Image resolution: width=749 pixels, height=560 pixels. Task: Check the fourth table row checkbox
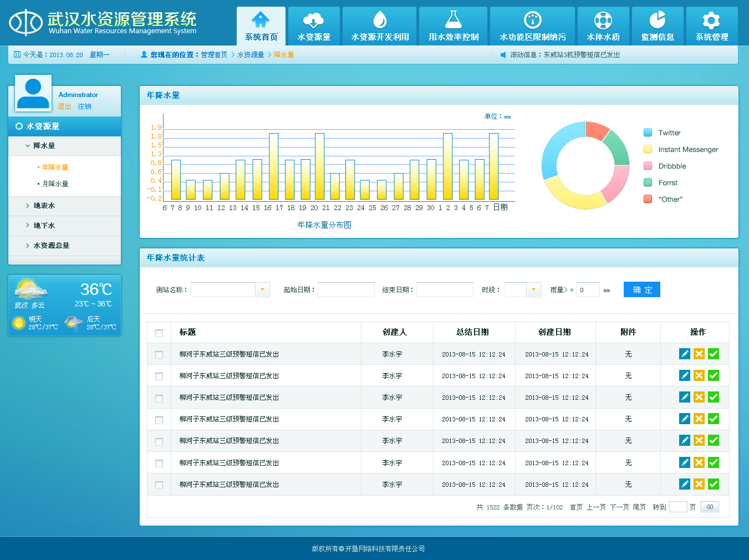pos(159,420)
